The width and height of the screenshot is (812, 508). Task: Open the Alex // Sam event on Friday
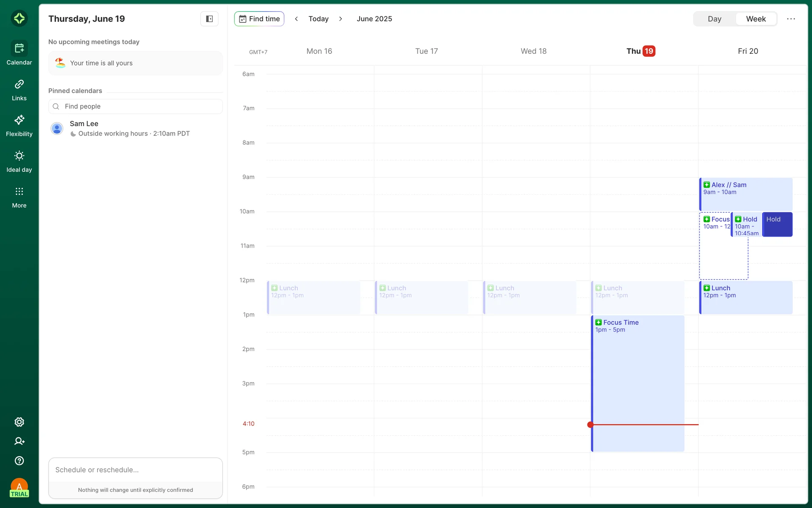746,195
